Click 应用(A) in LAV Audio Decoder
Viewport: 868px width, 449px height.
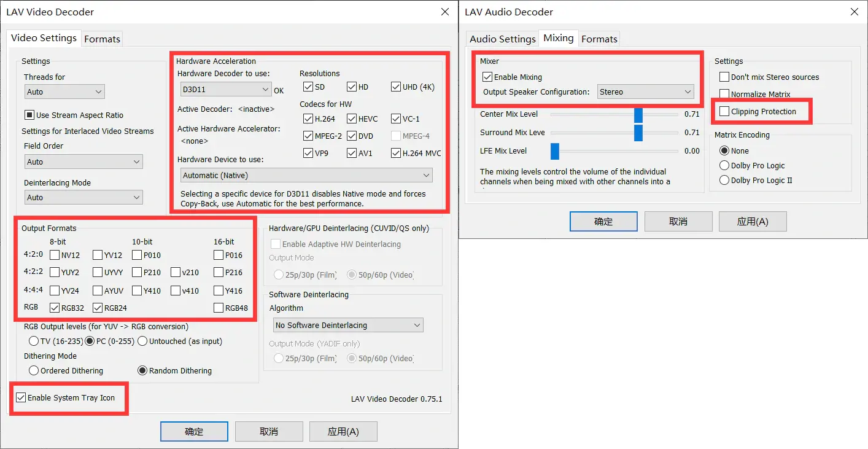753,221
